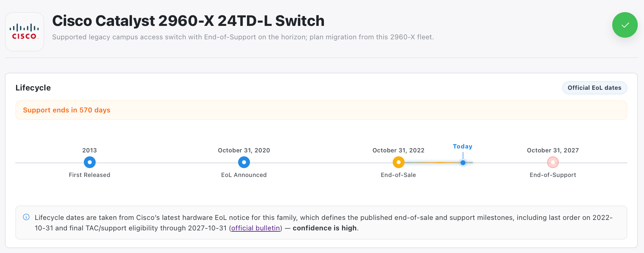This screenshot has width=644, height=253.
Task: Select the First Released timeline dot
Action: [x=89, y=162]
